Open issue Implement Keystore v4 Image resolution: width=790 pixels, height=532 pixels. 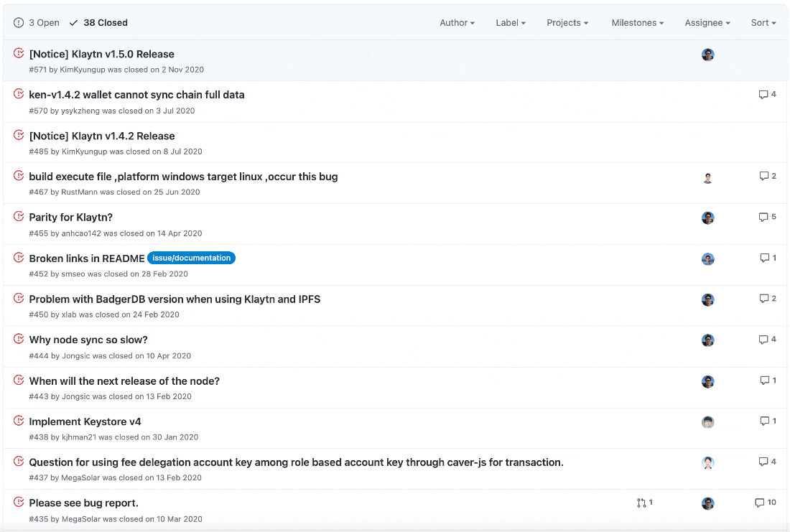[x=85, y=421]
